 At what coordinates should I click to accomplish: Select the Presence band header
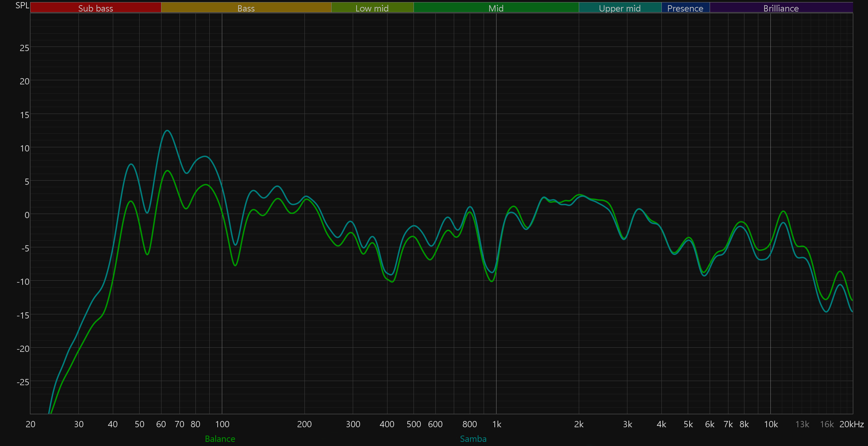(x=685, y=8)
